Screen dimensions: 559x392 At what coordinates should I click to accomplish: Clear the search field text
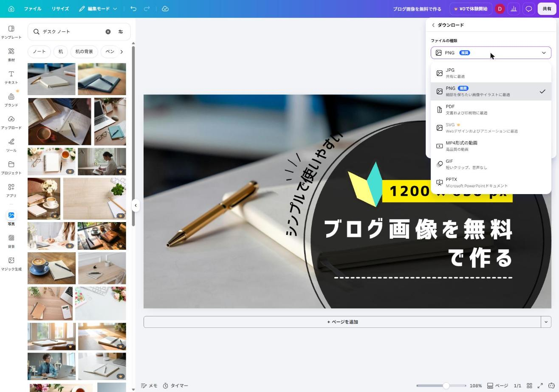108,31
